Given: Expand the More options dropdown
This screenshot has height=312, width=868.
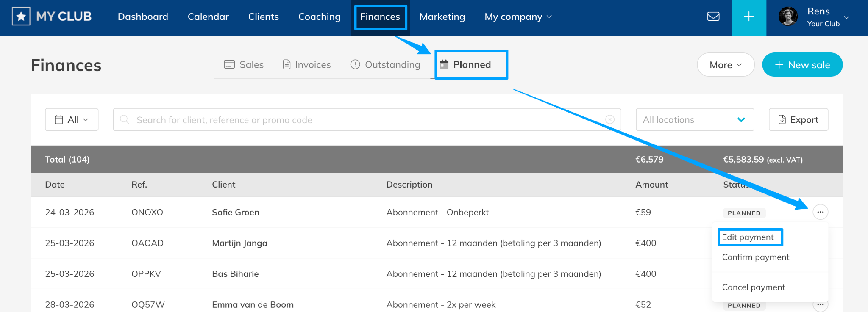Looking at the screenshot, I should [725, 65].
